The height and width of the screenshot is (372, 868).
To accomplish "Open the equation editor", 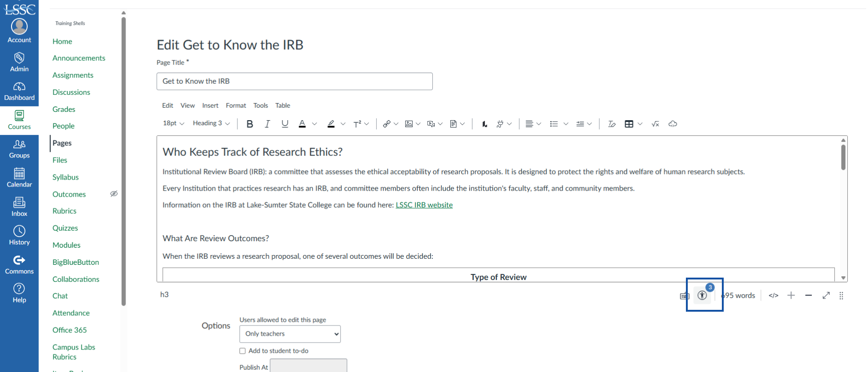I will tap(655, 124).
